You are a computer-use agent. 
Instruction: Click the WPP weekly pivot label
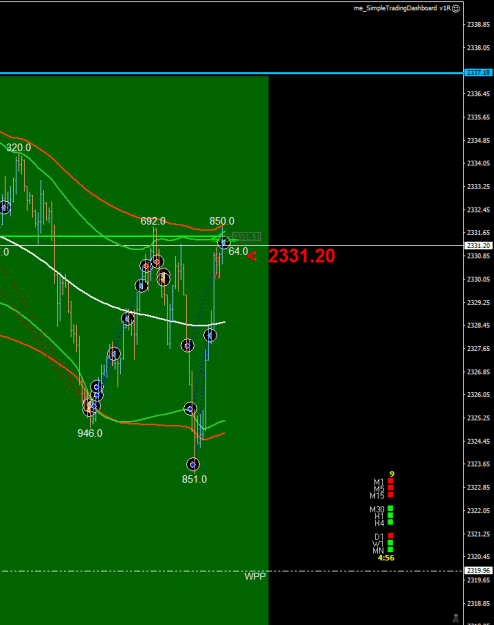tap(255, 576)
